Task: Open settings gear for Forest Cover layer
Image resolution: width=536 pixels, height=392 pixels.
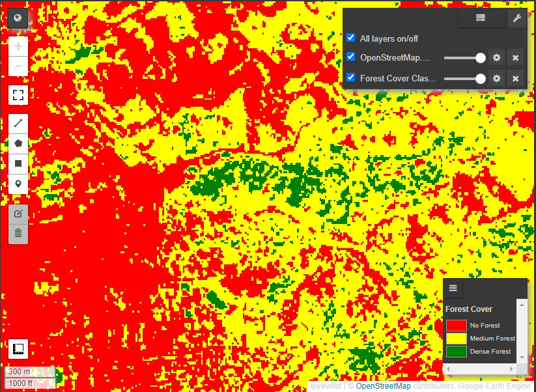Action: (x=496, y=79)
